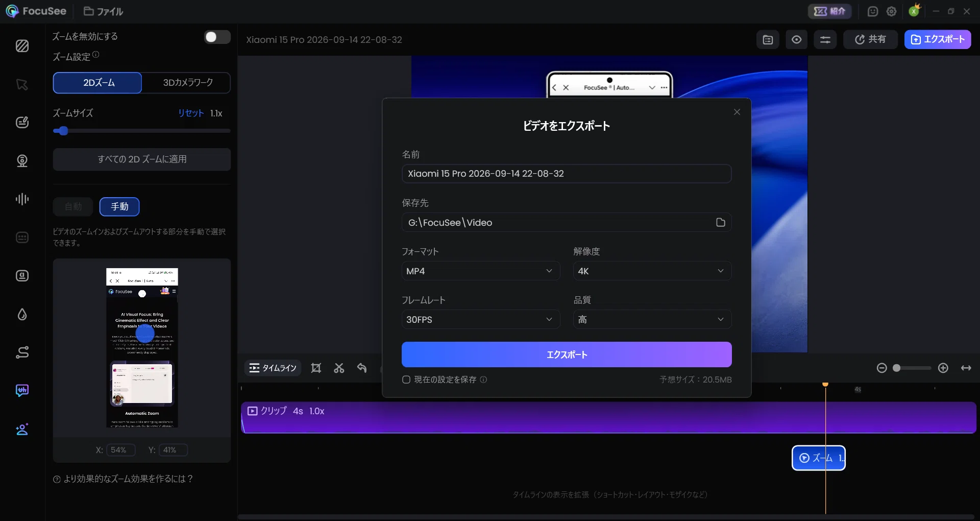Toggle the preview eye icon

(x=796, y=39)
